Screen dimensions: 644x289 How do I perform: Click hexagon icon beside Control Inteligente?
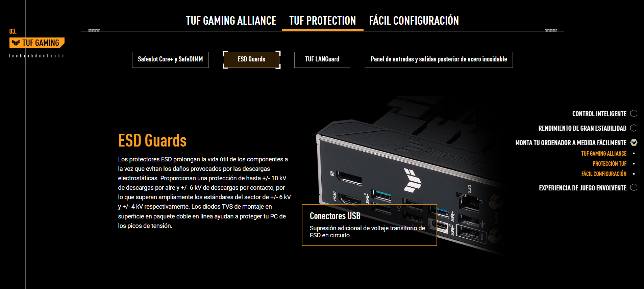tap(634, 113)
